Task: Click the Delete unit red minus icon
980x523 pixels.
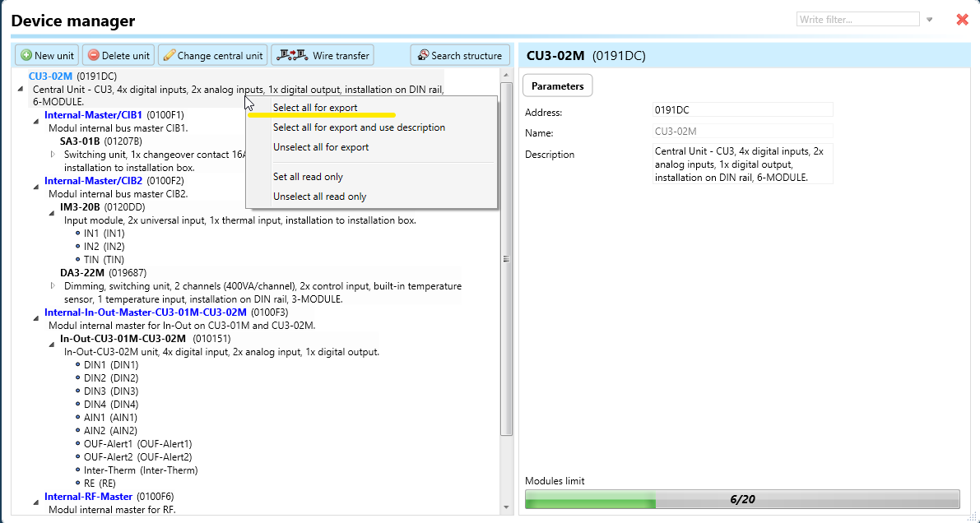Action: click(94, 56)
